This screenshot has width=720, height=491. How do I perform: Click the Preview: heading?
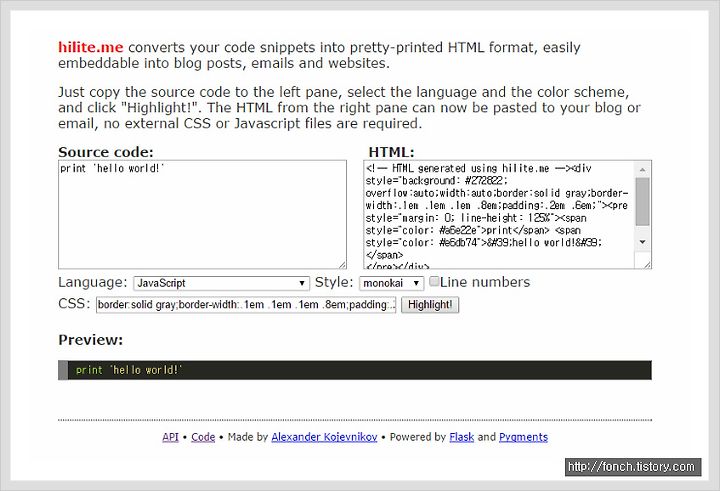tap(90, 340)
